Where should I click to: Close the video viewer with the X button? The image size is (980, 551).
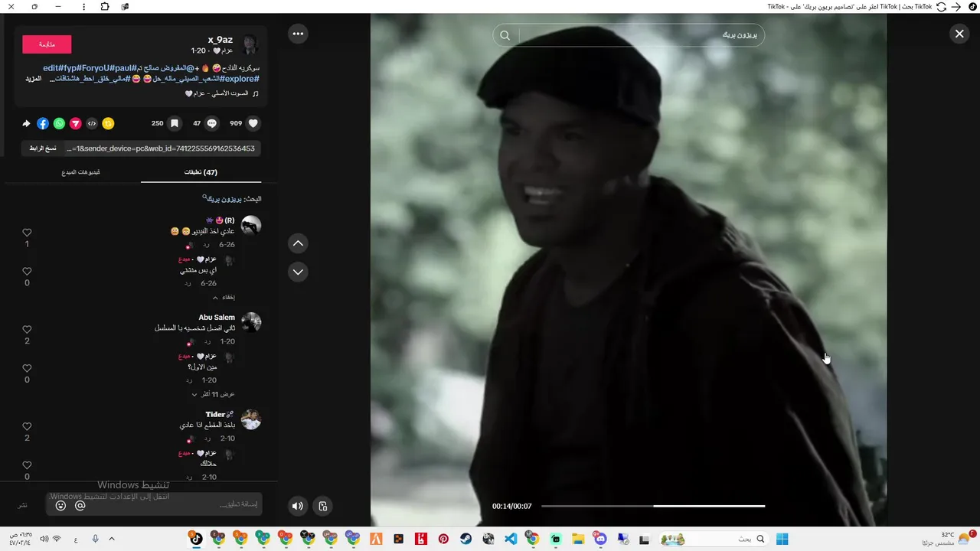pyautogui.click(x=959, y=34)
